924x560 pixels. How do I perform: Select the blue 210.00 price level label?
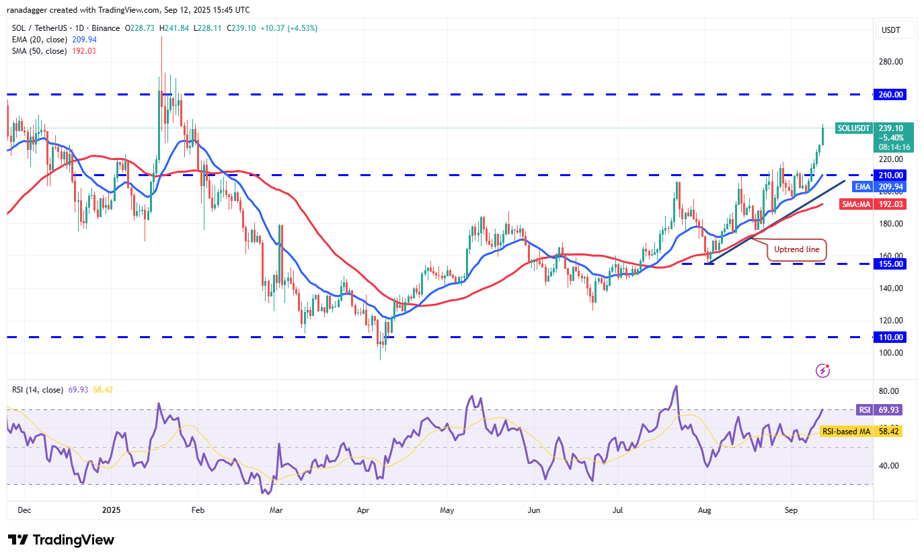click(889, 174)
